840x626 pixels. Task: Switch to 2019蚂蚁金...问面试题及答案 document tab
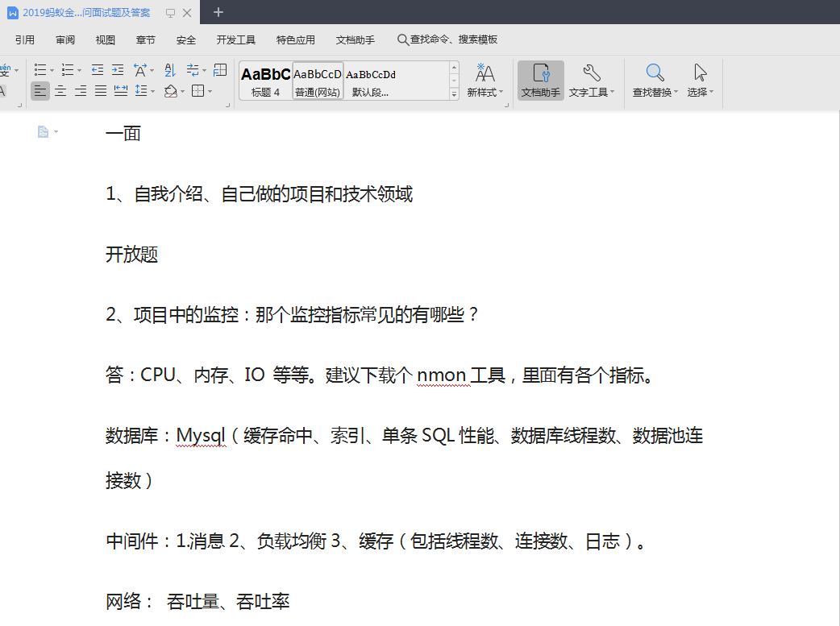coord(86,13)
